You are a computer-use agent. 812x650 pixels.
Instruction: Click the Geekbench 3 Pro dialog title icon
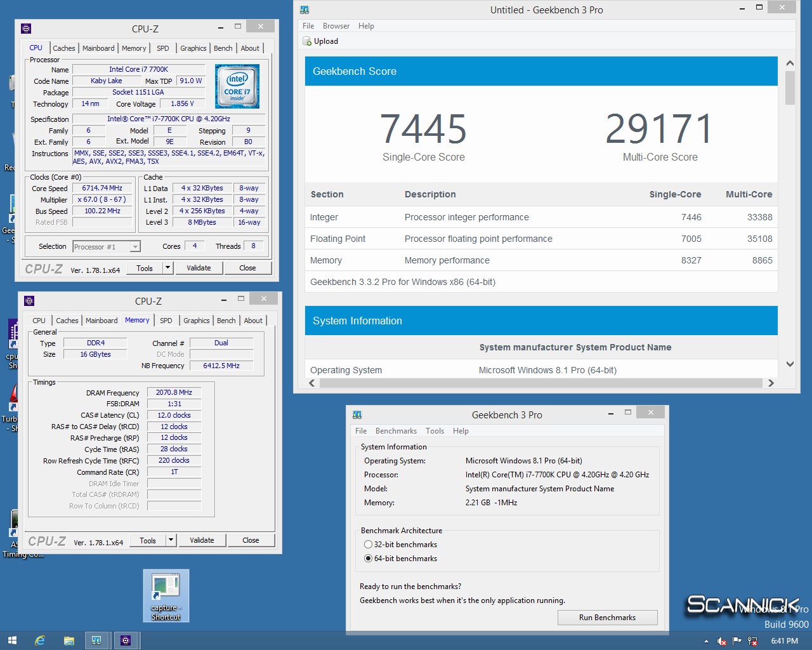(x=357, y=415)
